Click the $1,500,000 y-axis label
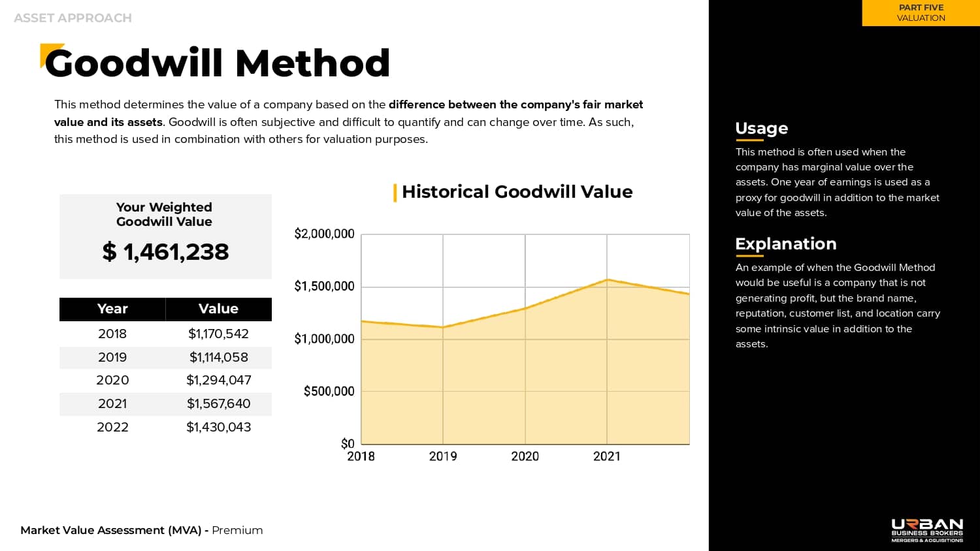The image size is (980, 551). point(324,286)
